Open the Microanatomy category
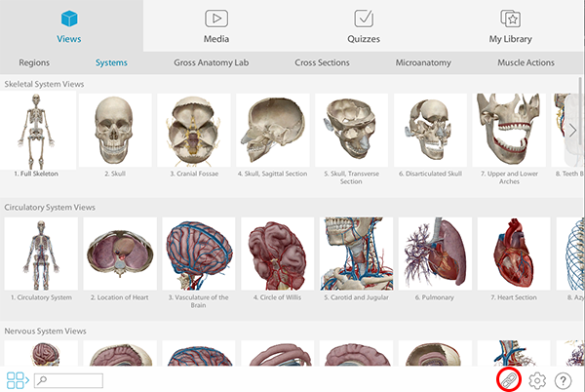The height and width of the screenshot is (392, 585). (x=423, y=62)
